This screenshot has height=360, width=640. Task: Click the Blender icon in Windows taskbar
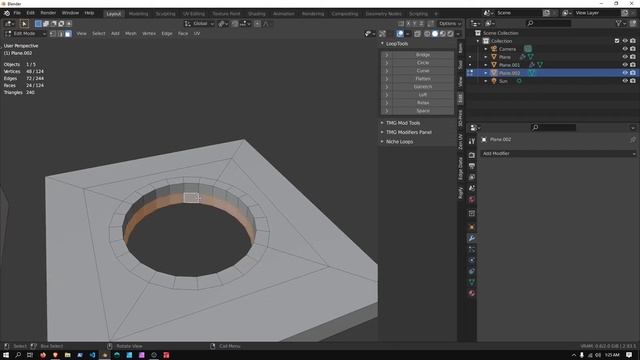click(105, 355)
